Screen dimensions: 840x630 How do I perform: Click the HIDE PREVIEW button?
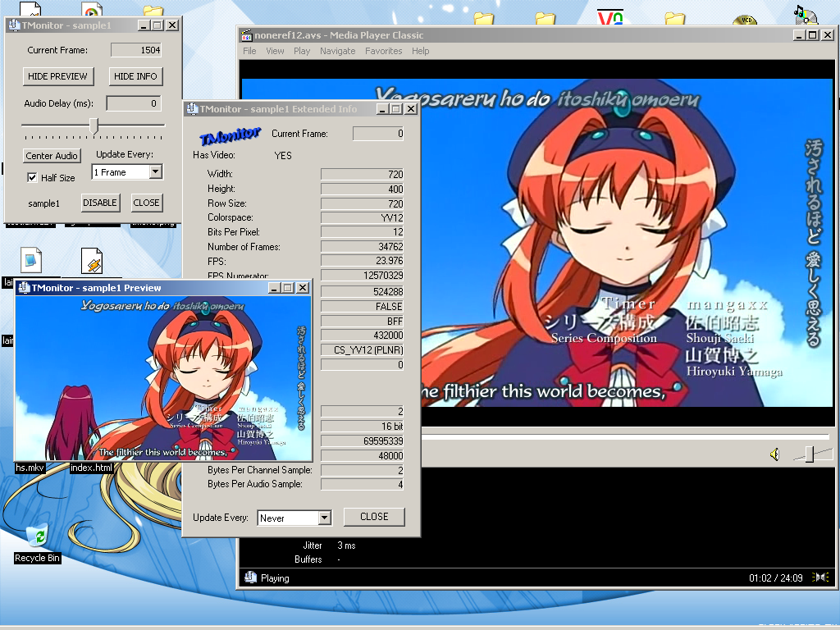coord(58,76)
